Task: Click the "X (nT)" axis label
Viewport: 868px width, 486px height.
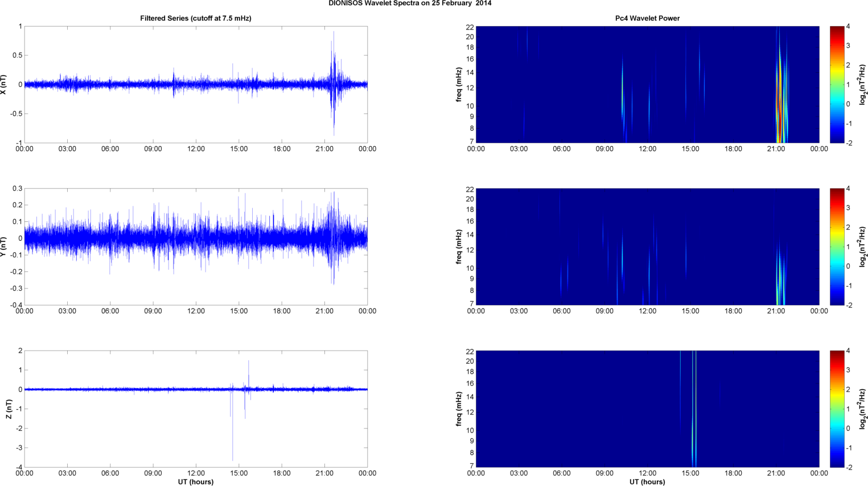Action: click(x=4, y=84)
